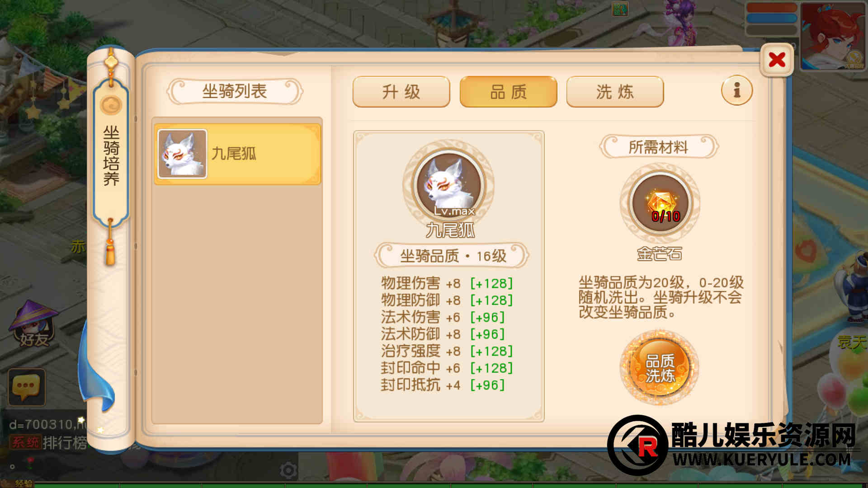Tap the 金芒石 material icon
The image size is (868, 488).
point(660,203)
